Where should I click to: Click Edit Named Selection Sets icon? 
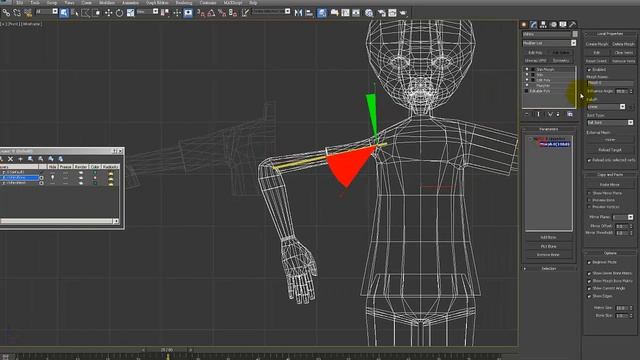[245, 13]
